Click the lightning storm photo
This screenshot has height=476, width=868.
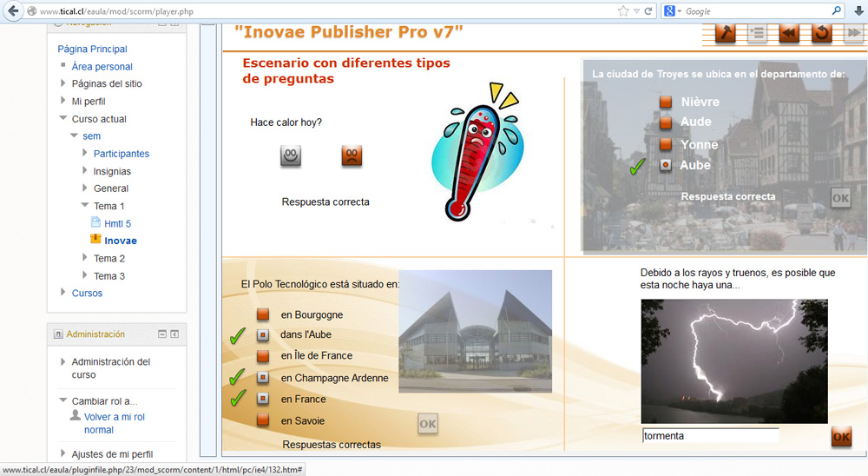click(x=734, y=361)
